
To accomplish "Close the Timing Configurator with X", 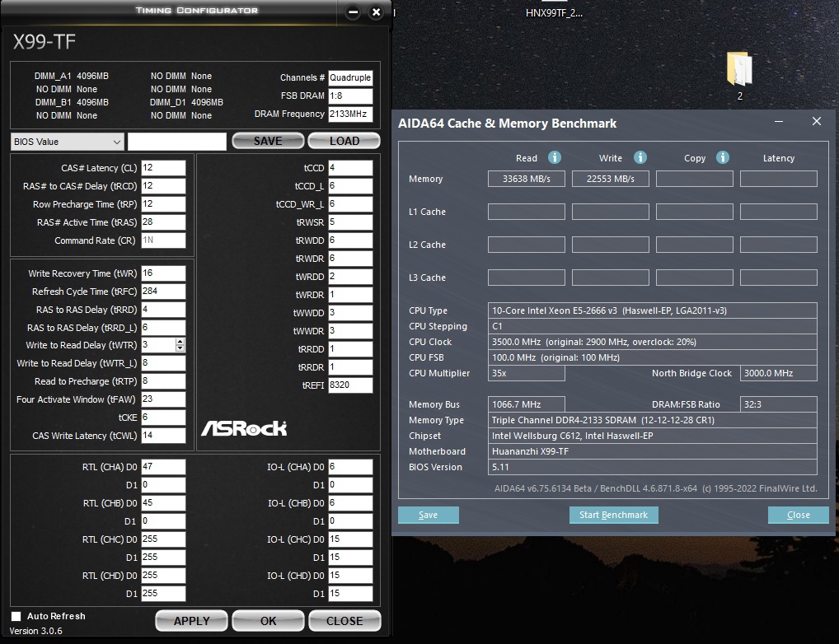I will click(376, 12).
